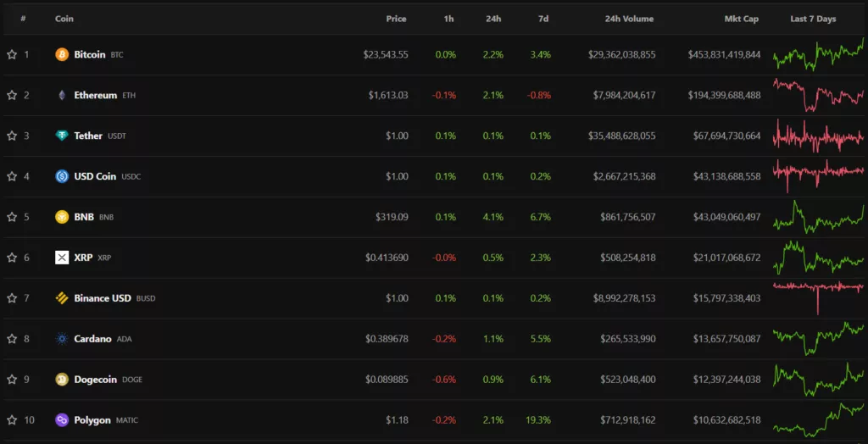The height and width of the screenshot is (444, 868).
Task: Star Dogecoin as a favorite
Action: coord(12,380)
